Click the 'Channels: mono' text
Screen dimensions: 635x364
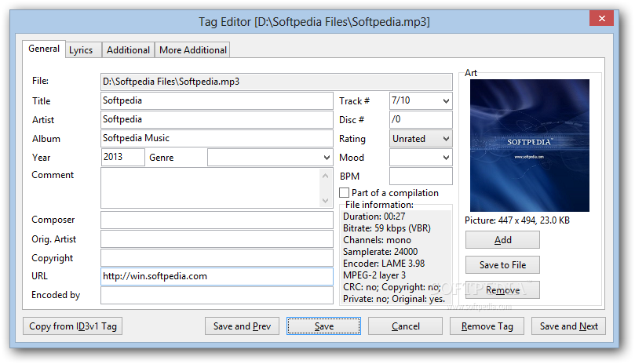(377, 240)
